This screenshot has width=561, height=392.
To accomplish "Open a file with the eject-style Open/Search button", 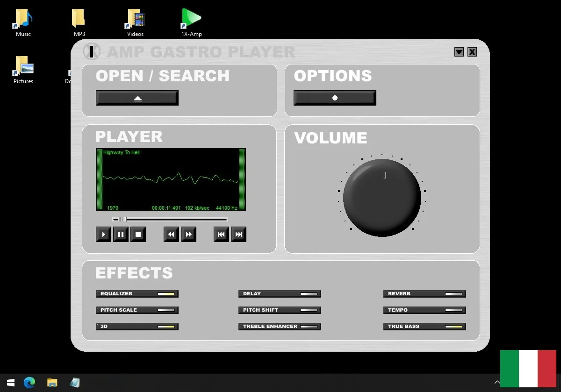I will point(137,98).
